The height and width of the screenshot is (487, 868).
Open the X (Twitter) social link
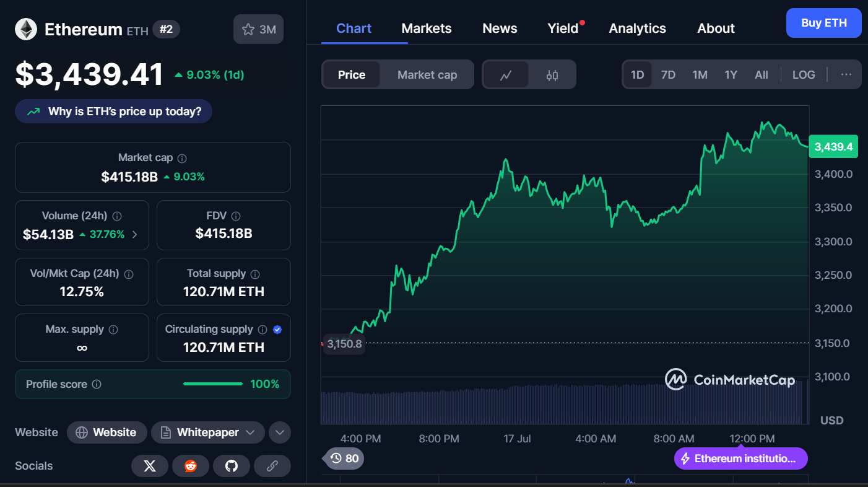tap(150, 466)
